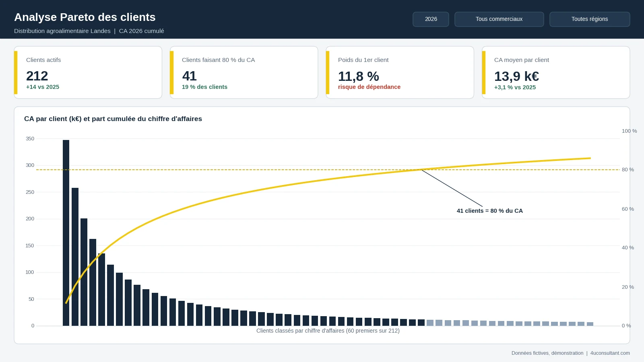Click the '60 %' right axis label
The image size is (644, 362).
(x=628, y=209)
